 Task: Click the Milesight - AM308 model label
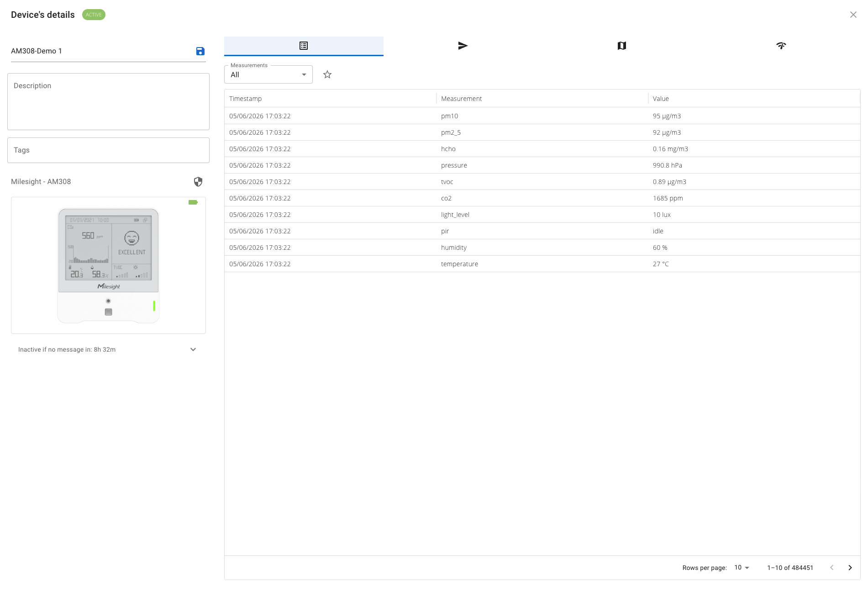(x=41, y=182)
